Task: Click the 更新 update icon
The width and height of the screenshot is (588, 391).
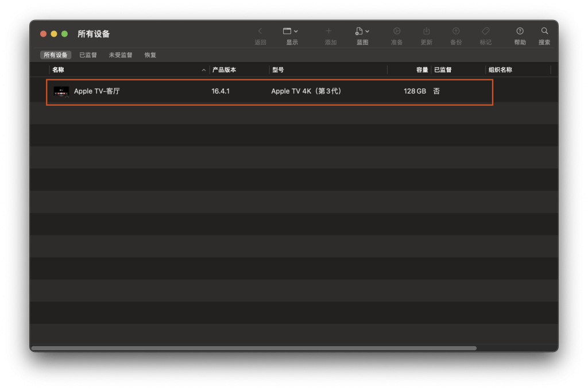Action: 427,31
